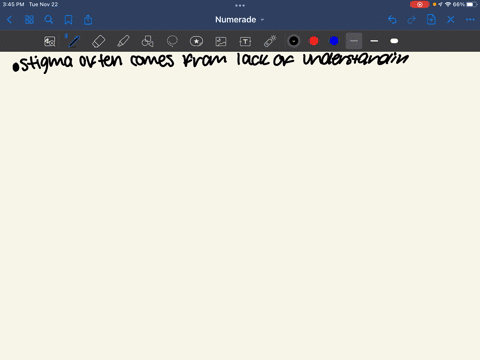The height and width of the screenshot is (360, 480).
Task: Tap the 3:45 PM clock in status bar
Action: 13,4
